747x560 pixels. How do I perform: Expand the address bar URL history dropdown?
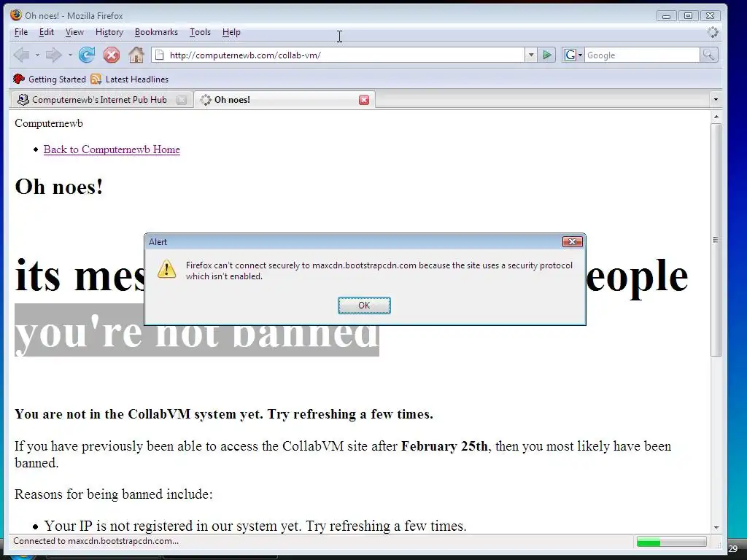pyautogui.click(x=531, y=55)
